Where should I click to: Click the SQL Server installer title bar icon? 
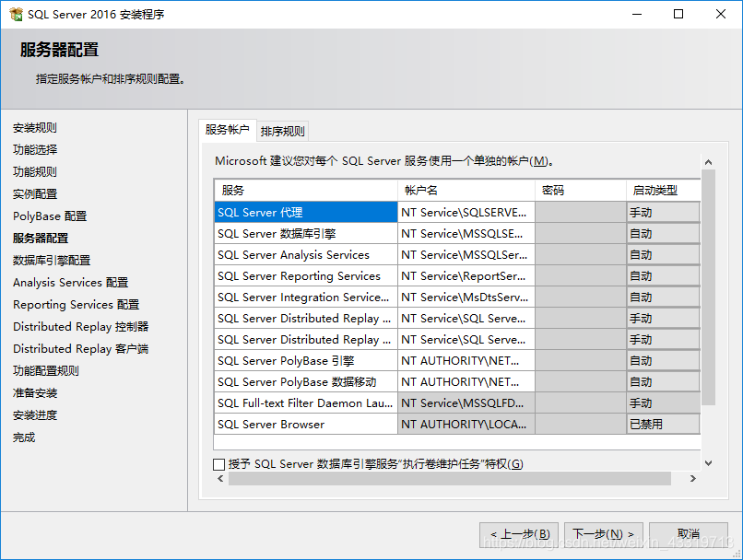click(x=16, y=14)
